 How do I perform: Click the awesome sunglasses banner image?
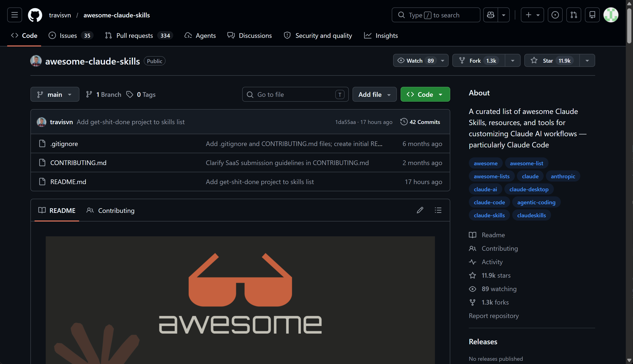pyautogui.click(x=240, y=300)
